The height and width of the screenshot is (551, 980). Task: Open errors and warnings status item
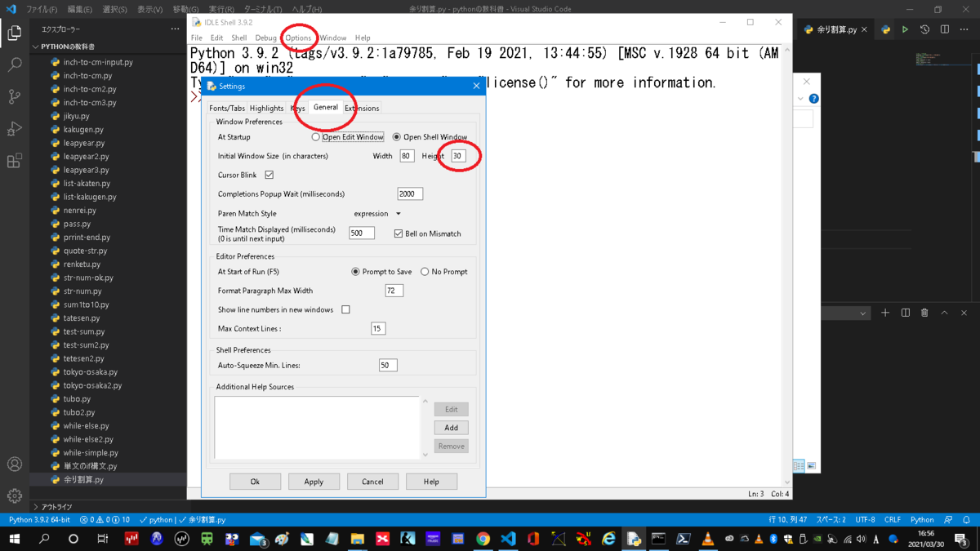(105, 520)
